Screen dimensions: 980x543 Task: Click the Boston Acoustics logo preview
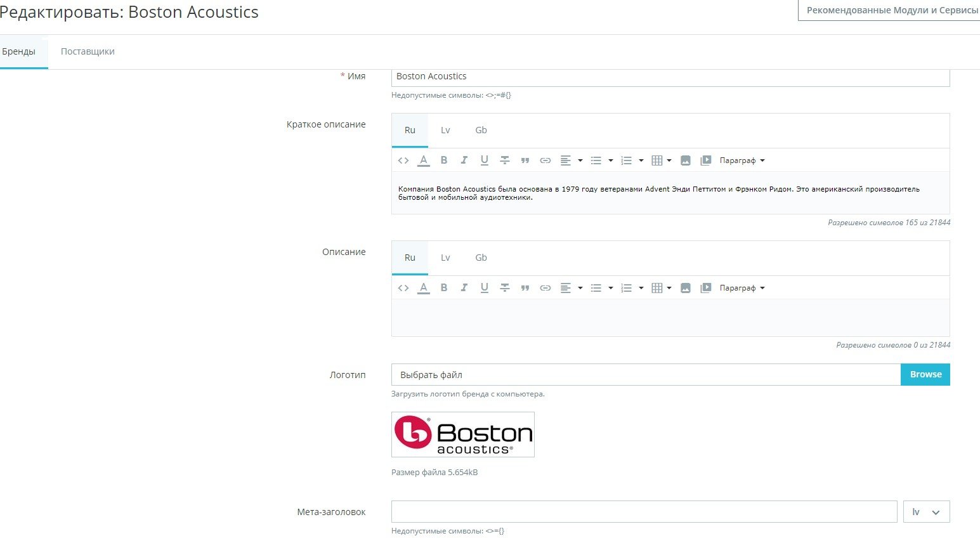point(463,435)
